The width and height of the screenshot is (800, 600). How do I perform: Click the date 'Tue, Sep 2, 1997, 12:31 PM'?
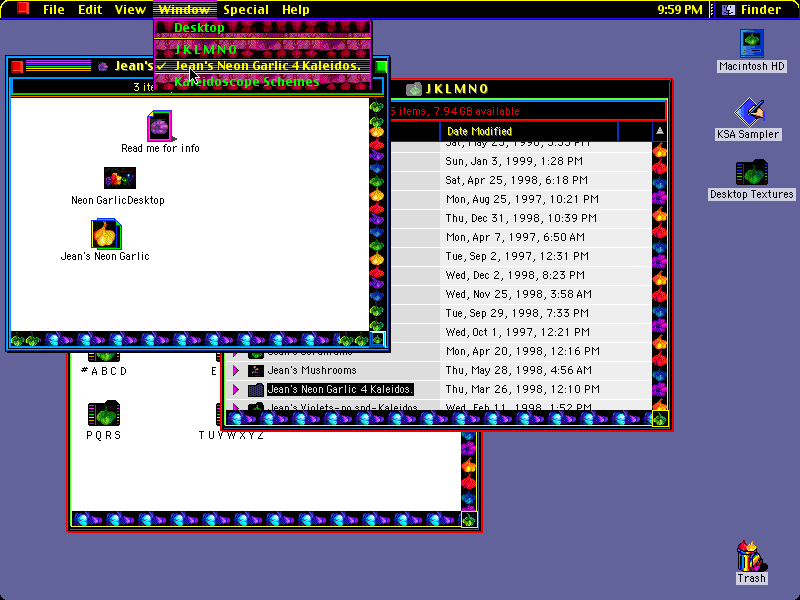click(x=517, y=257)
